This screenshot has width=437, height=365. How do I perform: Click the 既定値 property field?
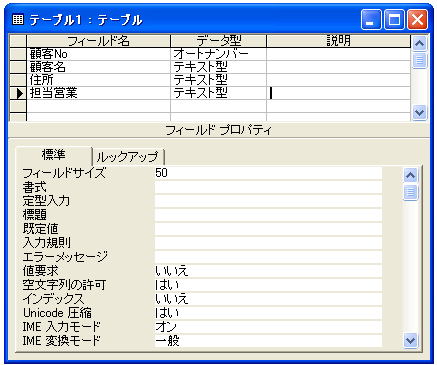[268, 229]
